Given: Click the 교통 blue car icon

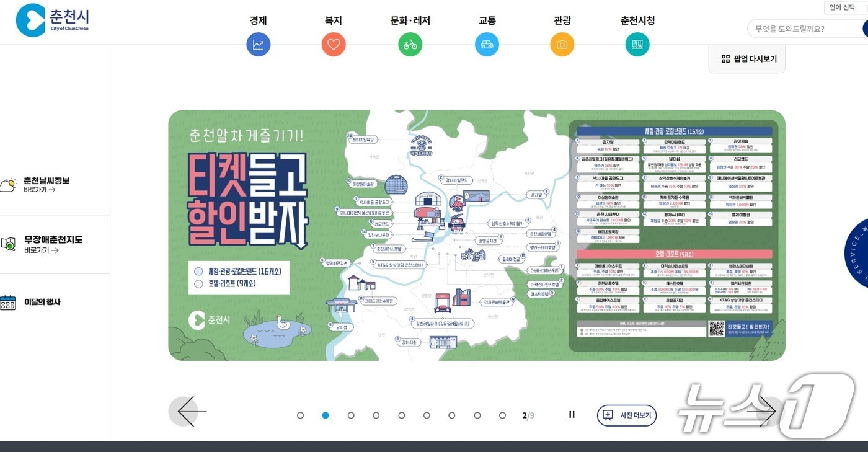Looking at the screenshot, I should (486, 44).
